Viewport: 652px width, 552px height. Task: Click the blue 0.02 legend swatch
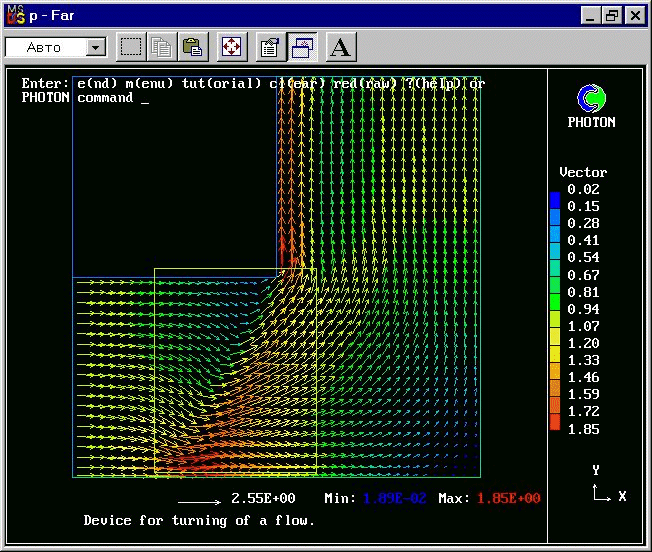coord(555,200)
